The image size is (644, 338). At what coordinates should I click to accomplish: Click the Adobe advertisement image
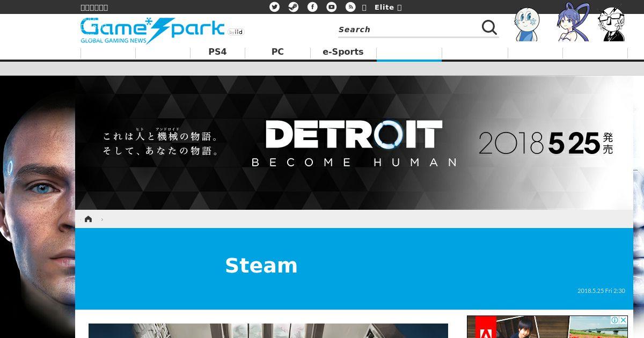coord(547,327)
